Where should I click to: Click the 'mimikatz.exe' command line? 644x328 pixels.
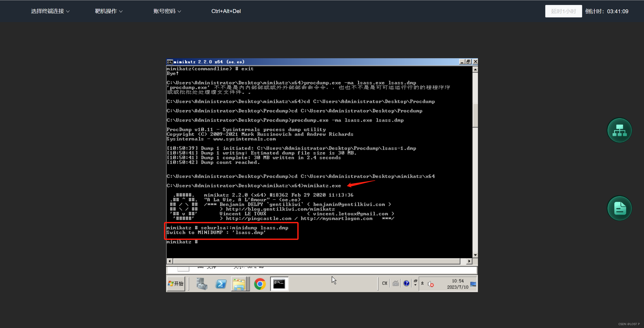[254, 186]
